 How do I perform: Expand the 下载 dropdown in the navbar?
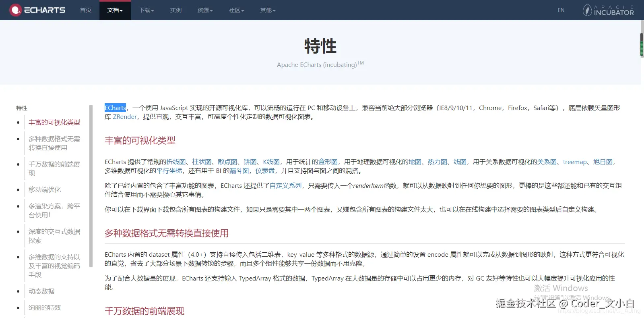coord(147,10)
